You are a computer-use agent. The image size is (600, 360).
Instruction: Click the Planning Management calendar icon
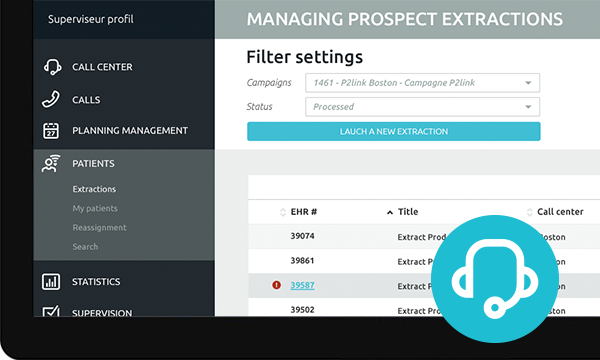click(51, 130)
